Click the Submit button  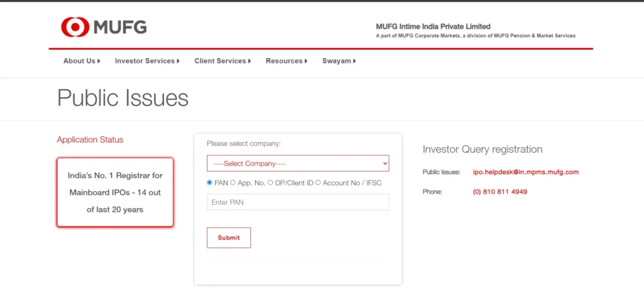229,238
